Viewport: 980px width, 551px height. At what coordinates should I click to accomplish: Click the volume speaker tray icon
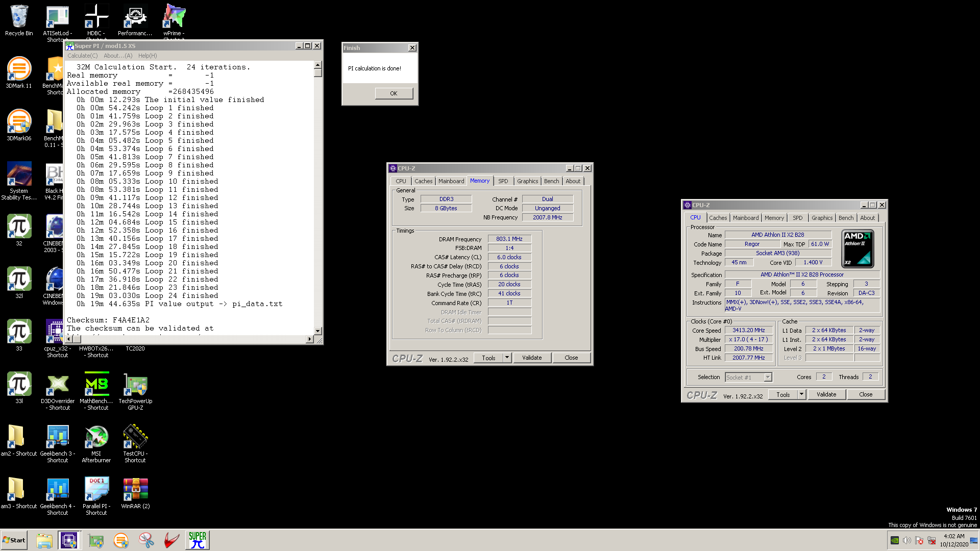907,540
